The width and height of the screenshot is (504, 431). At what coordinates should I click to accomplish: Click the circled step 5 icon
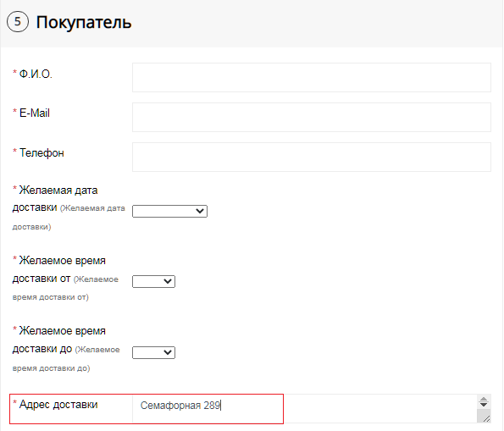[x=18, y=22]
